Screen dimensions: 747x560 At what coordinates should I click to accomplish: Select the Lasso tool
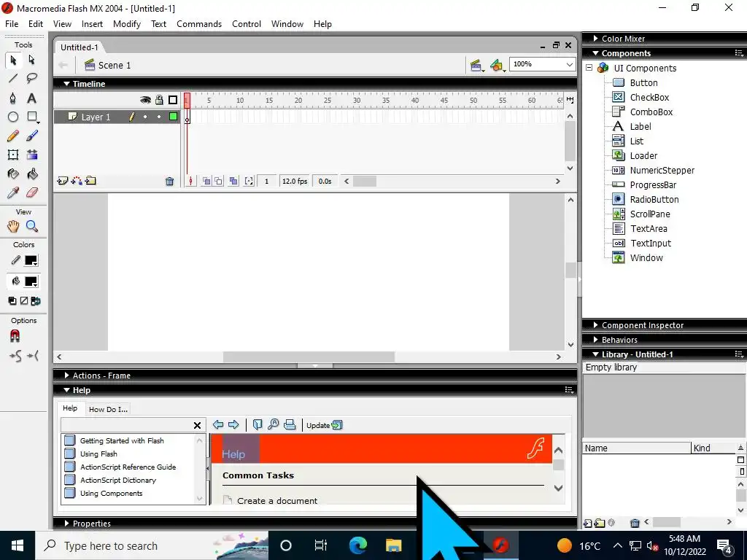32,79
